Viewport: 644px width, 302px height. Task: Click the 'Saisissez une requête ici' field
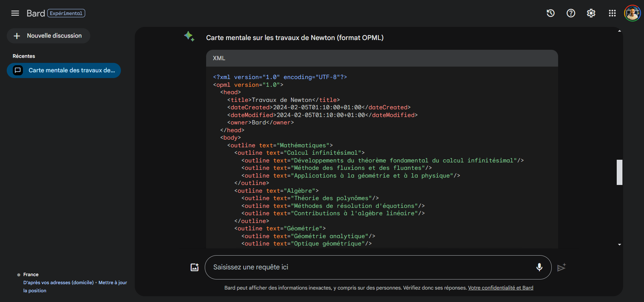371,267
